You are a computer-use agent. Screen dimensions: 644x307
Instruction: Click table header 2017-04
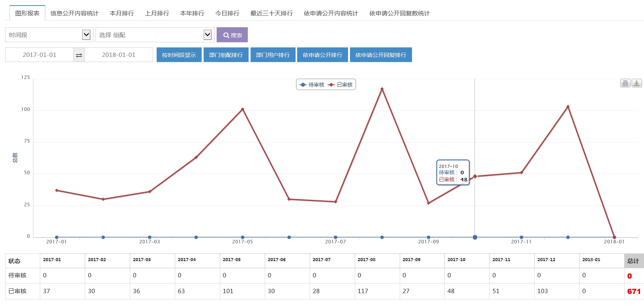pos(187,260)
